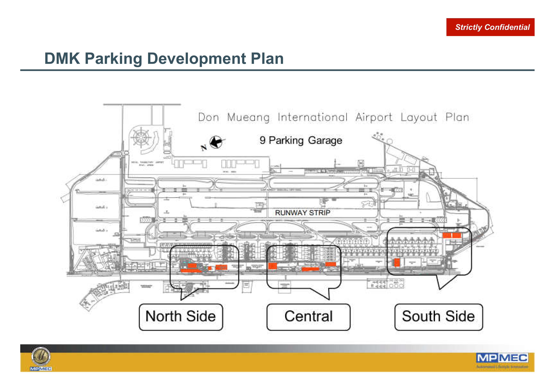This screenshot has width=555, height=392.
Task: Click the square red garage at Central callout's left edge
Action: [272, 266]
